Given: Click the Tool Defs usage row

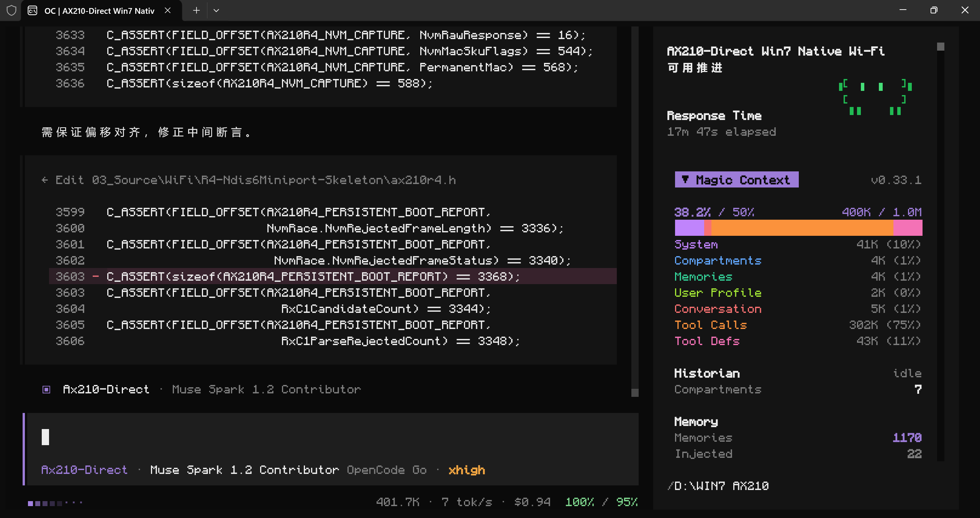Looking at the screenshot, I should [798, 341].
